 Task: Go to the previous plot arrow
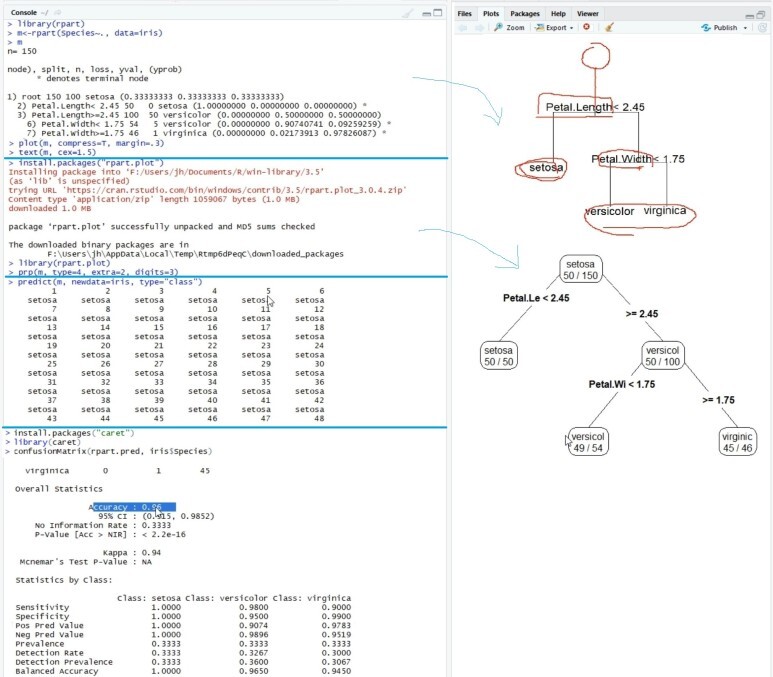coord(462,28)
